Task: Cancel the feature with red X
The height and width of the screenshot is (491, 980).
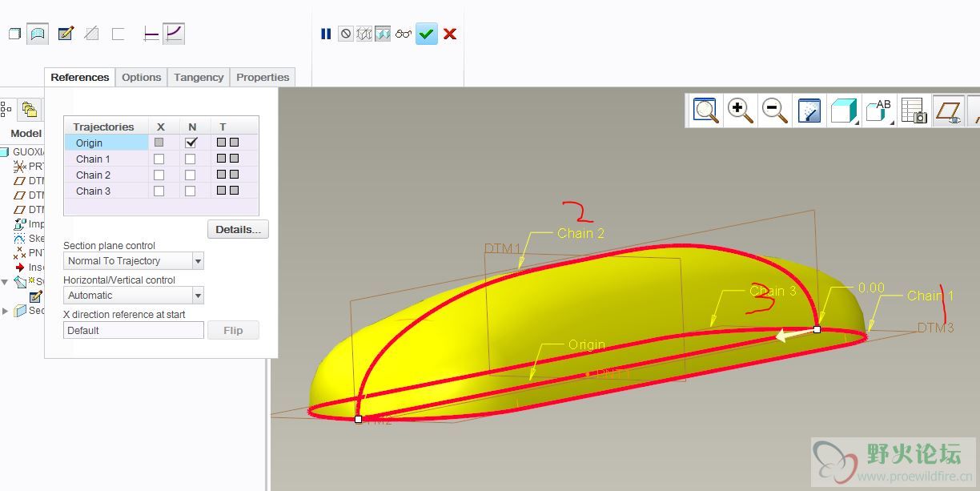Action: coord(450,34)
